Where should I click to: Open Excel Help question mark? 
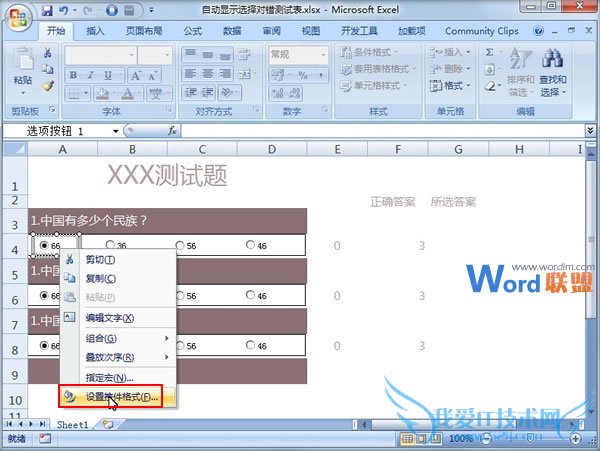(538, 31)
